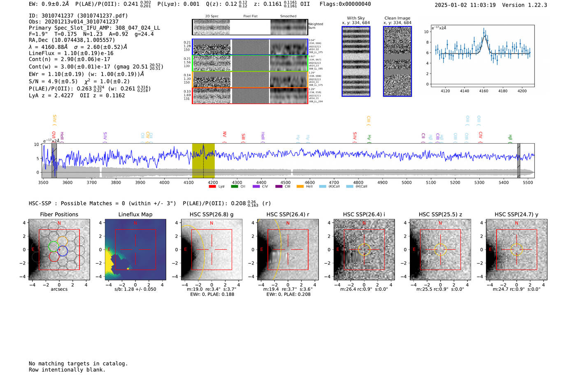Click the Weighted Sum 2D spectrum row
The image size is (576, 392).
(x=250, y=27)
